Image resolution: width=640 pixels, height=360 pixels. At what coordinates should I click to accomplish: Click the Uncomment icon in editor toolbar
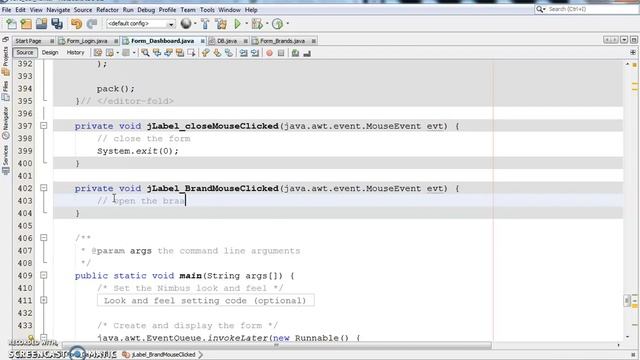coord(307,53)
